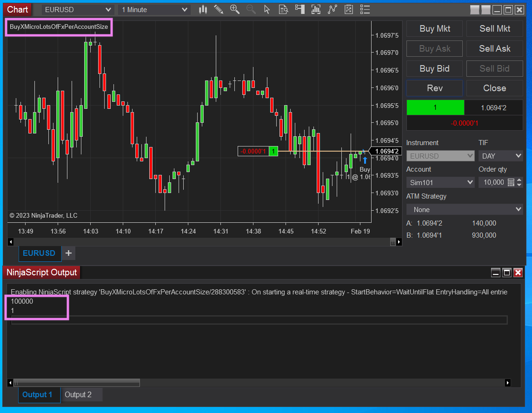Click Buy Mkt button
Screen dimensions: 532x413
coord(435,29)
